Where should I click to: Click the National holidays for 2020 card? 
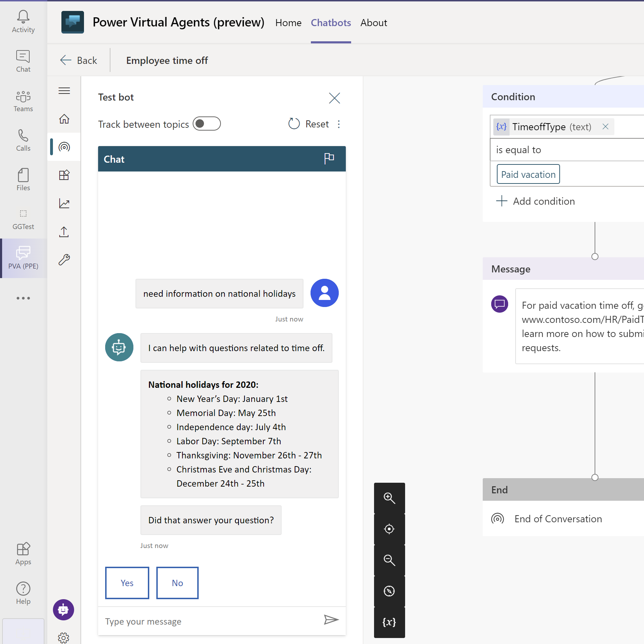click(x=240, y=434)
